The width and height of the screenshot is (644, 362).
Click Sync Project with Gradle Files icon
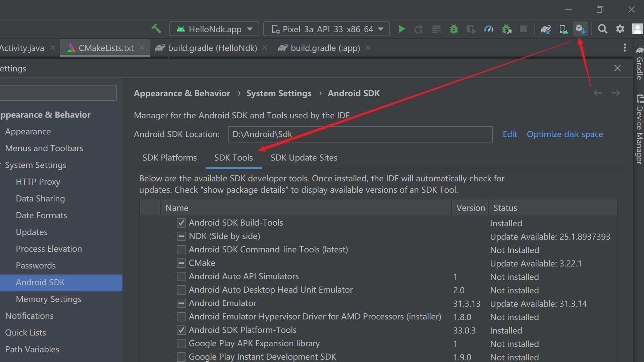pos(546,29)
